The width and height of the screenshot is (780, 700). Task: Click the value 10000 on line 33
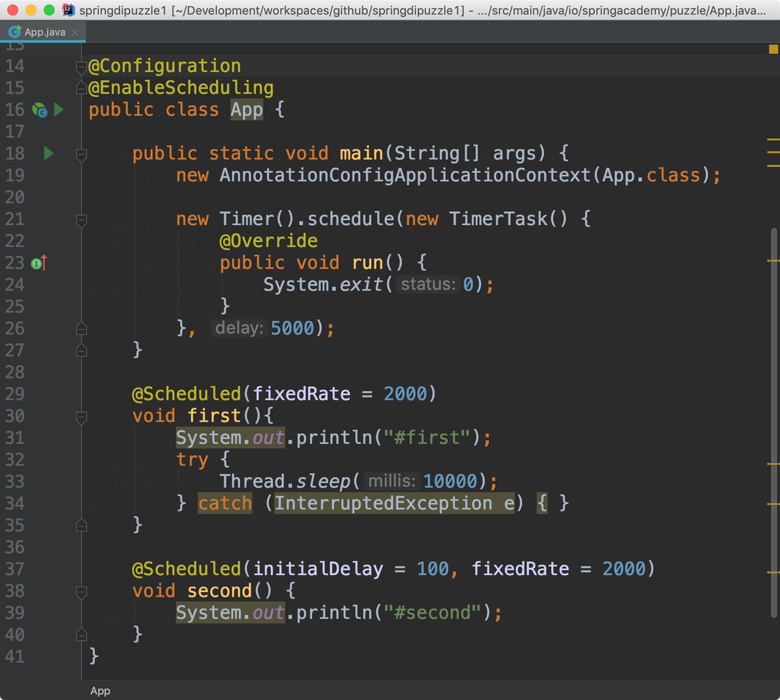click(x=450, y=481)
